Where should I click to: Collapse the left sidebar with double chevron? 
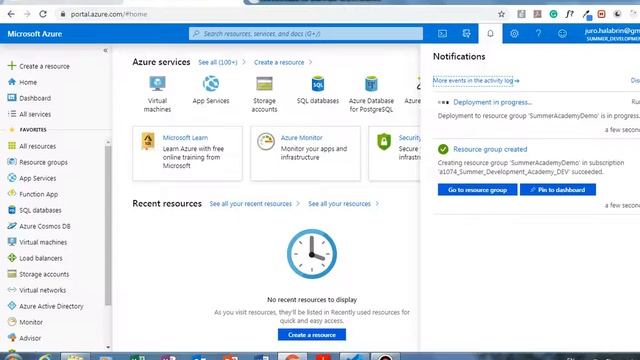click(105, 50)
